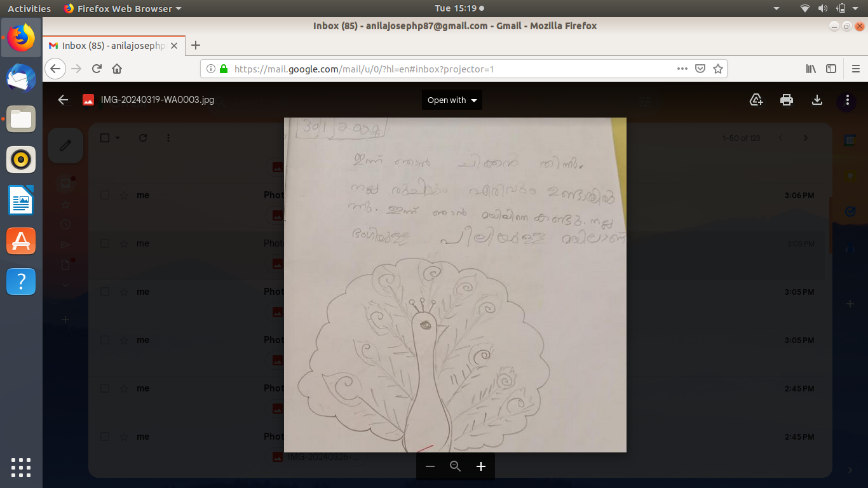Click the back arrow to close image preview
The image size is (868, 488).
pos(62,100)
